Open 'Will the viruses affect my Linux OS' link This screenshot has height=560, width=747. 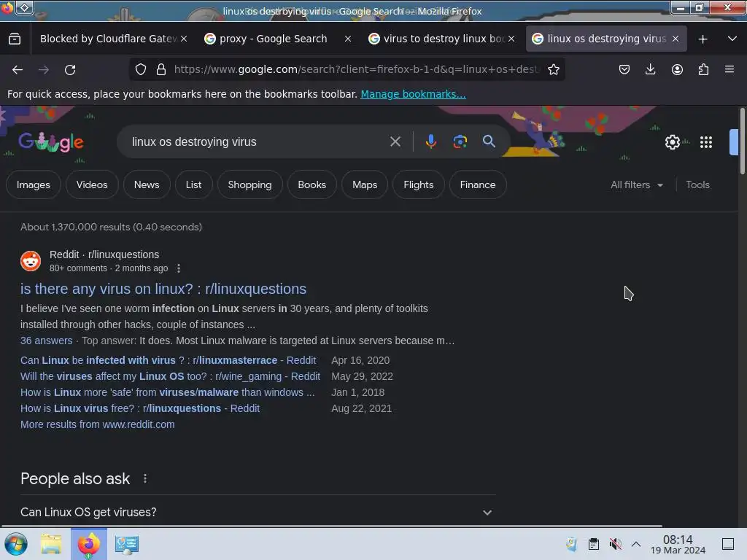point(170,377)
